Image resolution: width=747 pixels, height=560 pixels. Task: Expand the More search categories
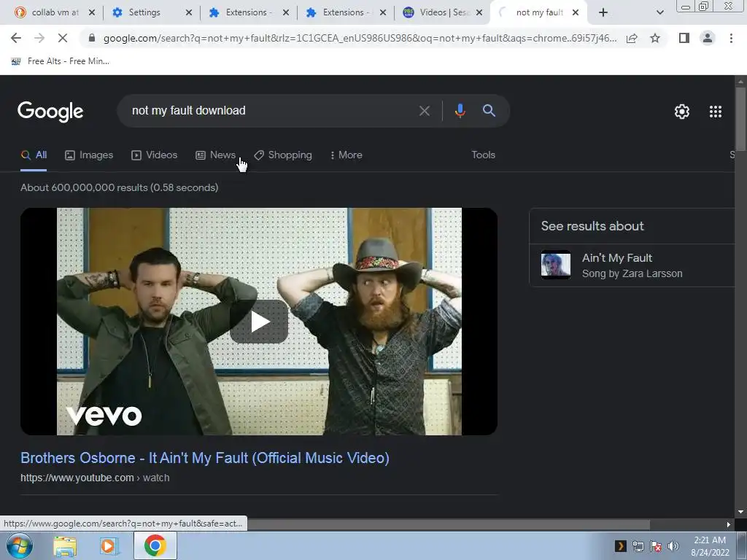coord(346,155)
